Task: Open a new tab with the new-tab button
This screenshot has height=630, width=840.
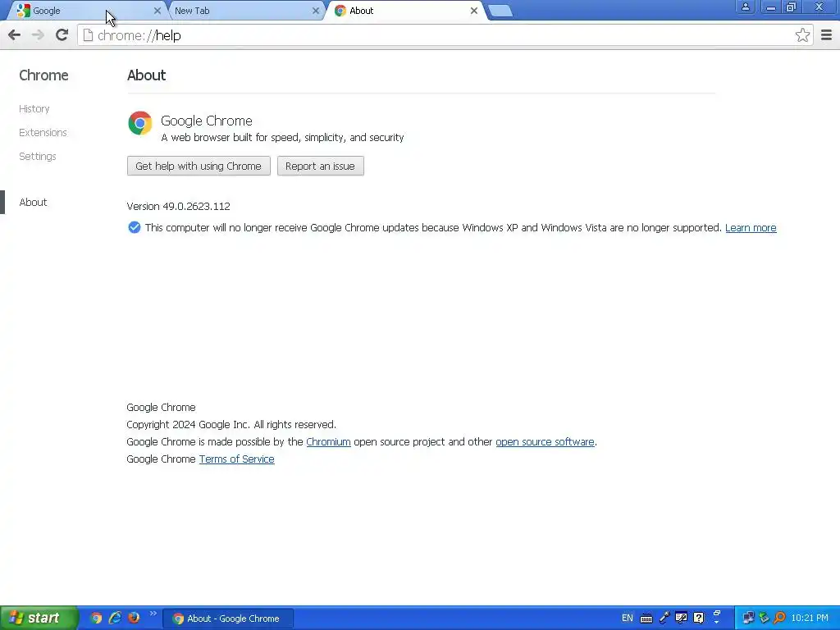Action: [501, 11]
